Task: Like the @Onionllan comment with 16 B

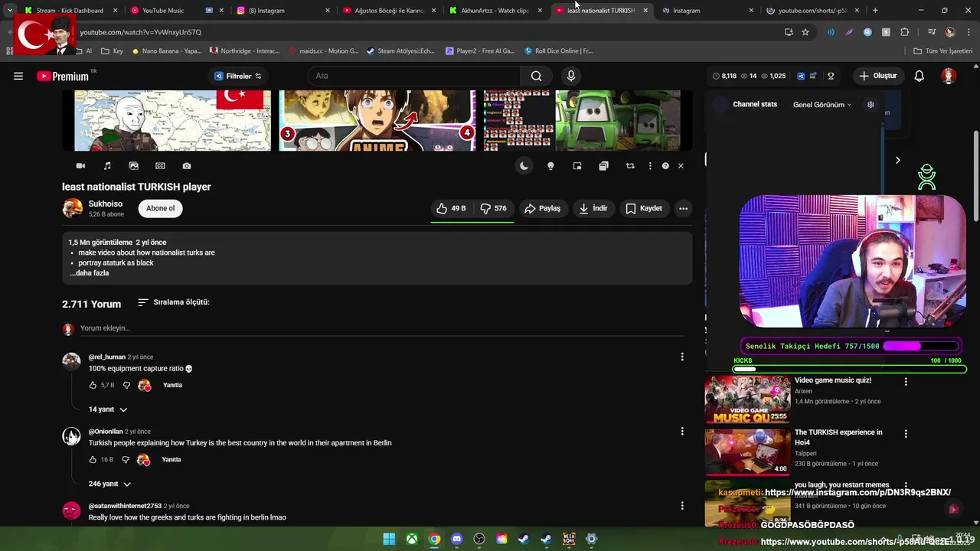Action: pos(93,460)
